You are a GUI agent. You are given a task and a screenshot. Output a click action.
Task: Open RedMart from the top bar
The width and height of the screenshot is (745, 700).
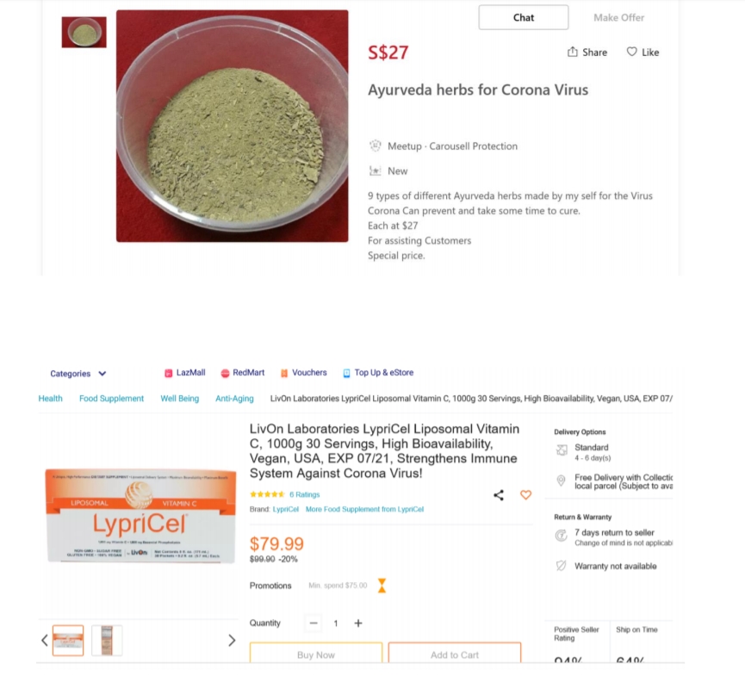242,373
